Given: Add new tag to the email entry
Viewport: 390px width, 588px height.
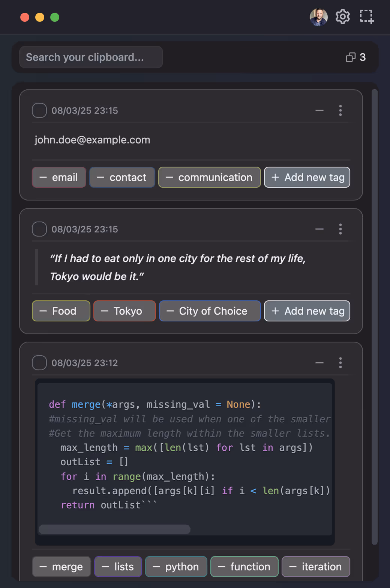Looking at the screenshot, I should [x=307, y=177].
